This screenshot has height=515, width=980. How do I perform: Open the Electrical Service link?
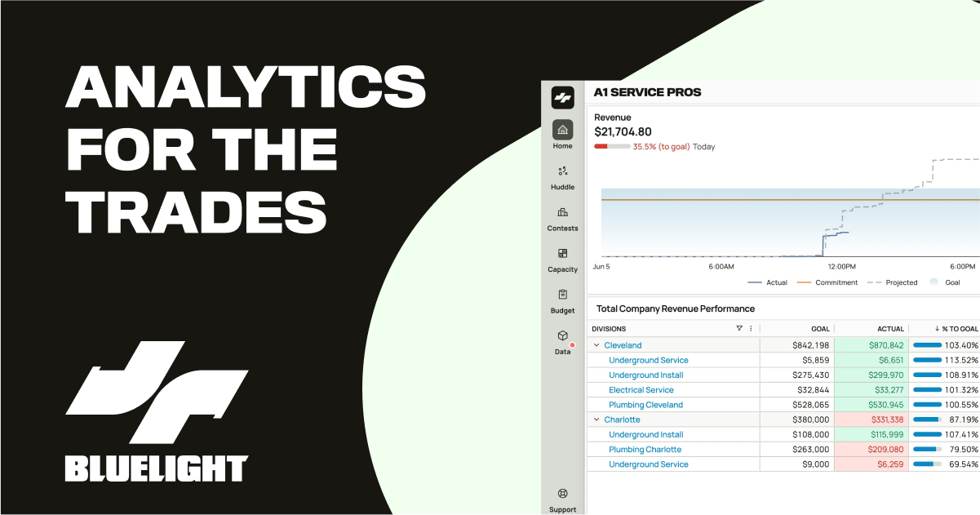(x=641, y=390)
